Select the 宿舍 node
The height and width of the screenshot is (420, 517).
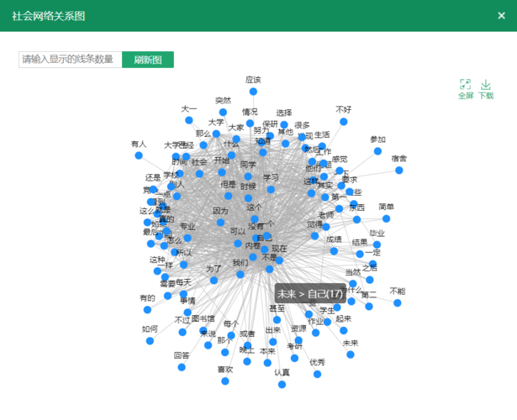coord(399,171)
